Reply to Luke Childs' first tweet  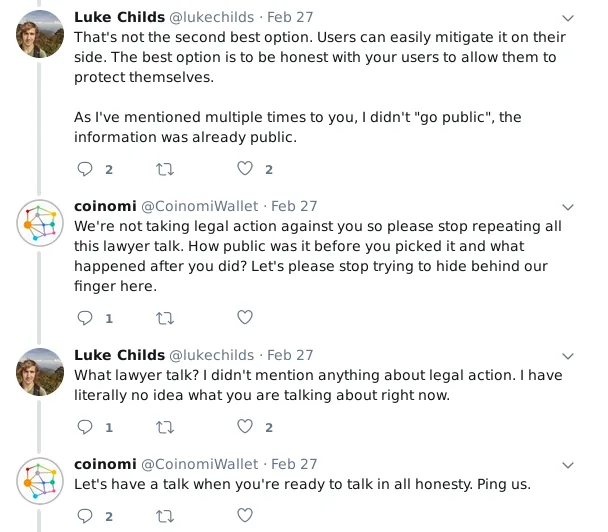pyautogui.click(x=85, y=169)
